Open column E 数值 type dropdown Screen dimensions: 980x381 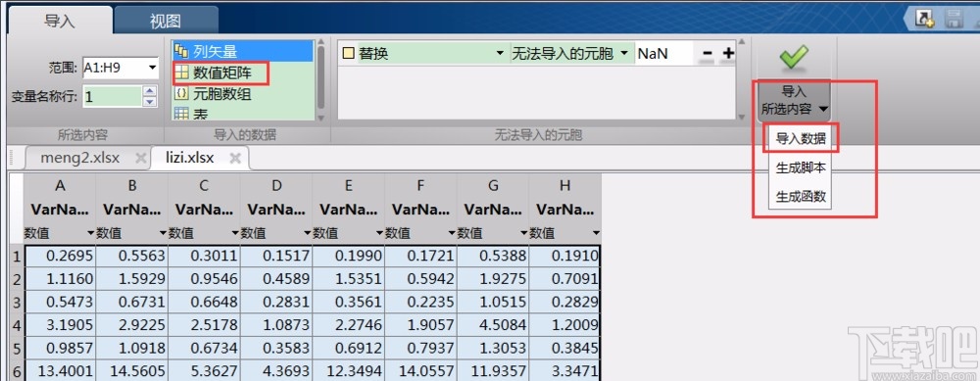[380, 234]
